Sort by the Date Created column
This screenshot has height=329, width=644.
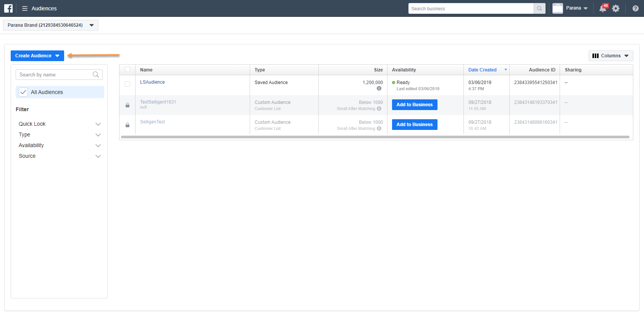click(483, 70)
